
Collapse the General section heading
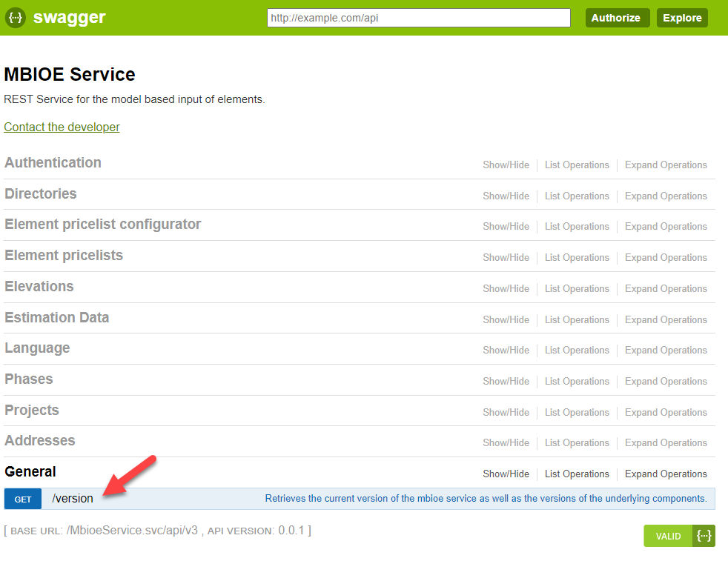click(x=30, y=471)
